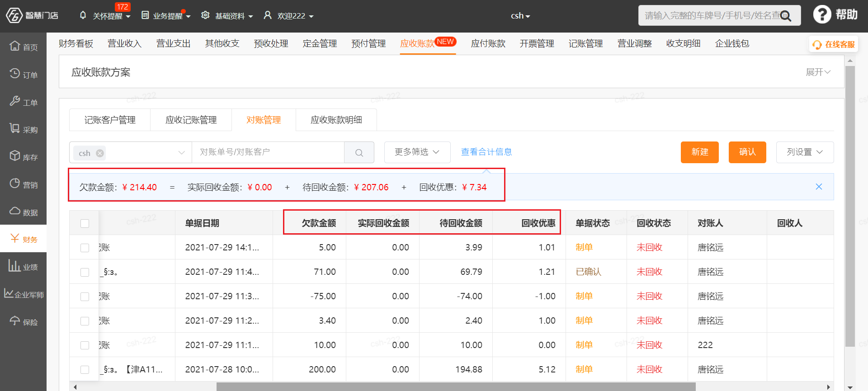The image size is (868, 391).
Task: Switch to the 应收账款明细 sub-tab
Action: click(x=336, y=120)
